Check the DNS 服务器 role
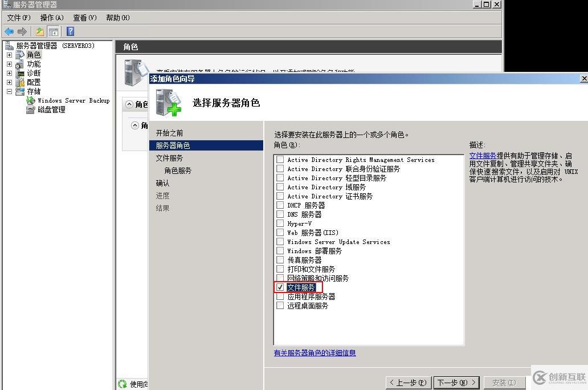The image size is (588, 390). [x=280, y=214]
